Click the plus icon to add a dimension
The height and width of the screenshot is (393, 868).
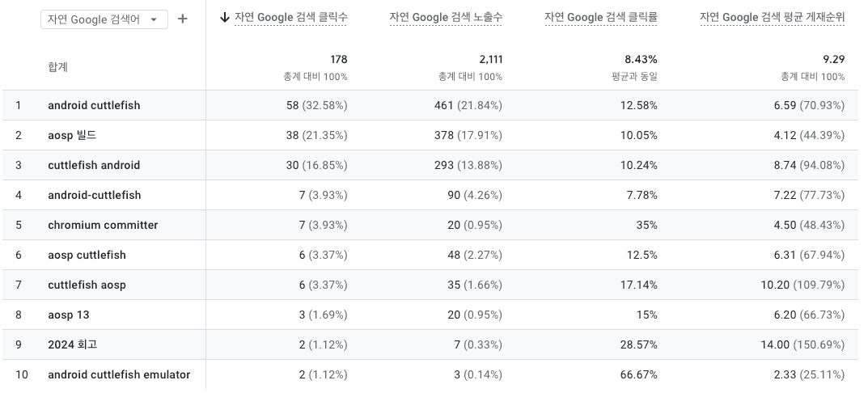click(x=183, y=19)
